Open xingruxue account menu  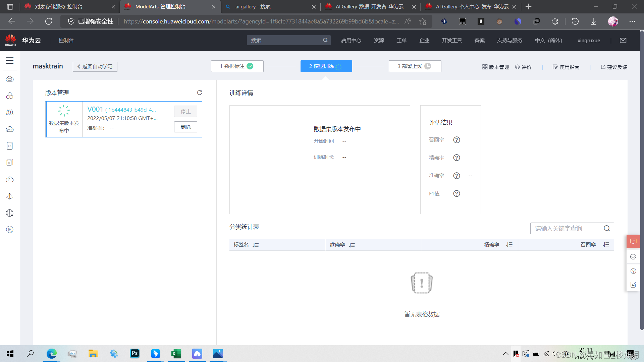click(589, 40)
